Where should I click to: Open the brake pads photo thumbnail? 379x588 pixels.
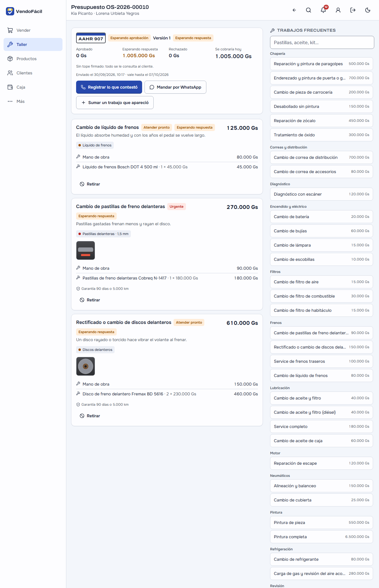point(86,250)
